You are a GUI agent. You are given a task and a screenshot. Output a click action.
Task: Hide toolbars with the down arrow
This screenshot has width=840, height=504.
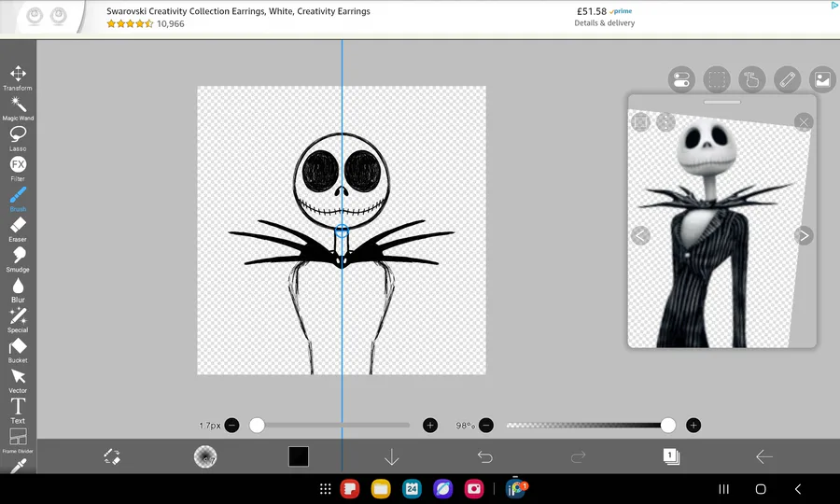tap(392, 456)
